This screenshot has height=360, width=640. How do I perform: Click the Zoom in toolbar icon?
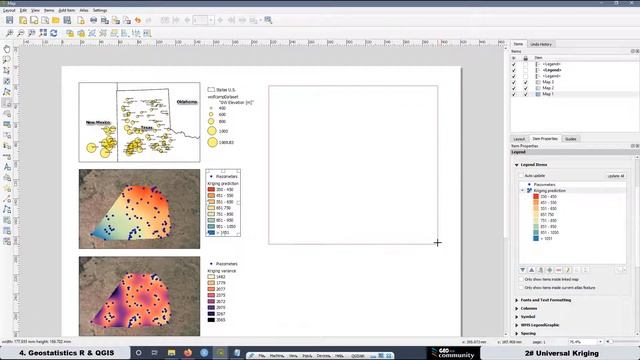pyautogui.click(x=9, y=33)
